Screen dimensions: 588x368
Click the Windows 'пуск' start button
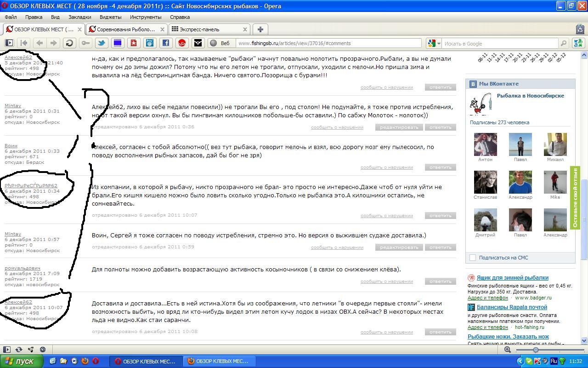tap(22, 361)
